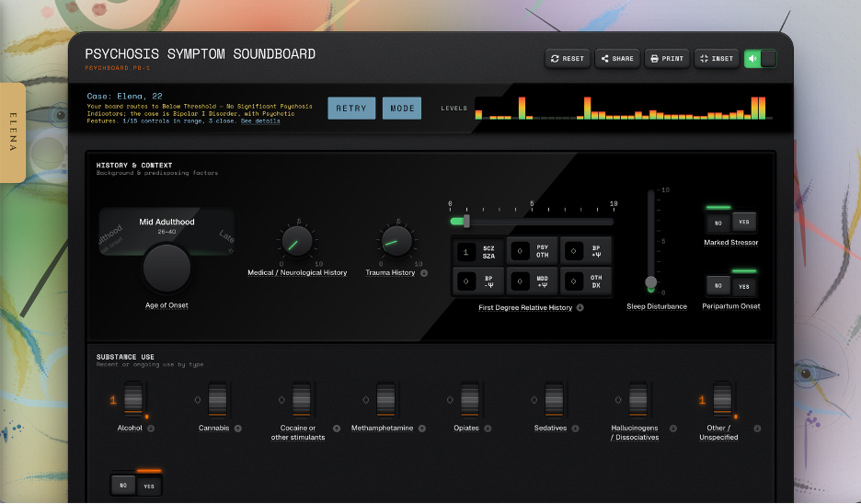Click the Trauma History knob
This screenshot has height=504, width=861.
[x=396, y=241]
